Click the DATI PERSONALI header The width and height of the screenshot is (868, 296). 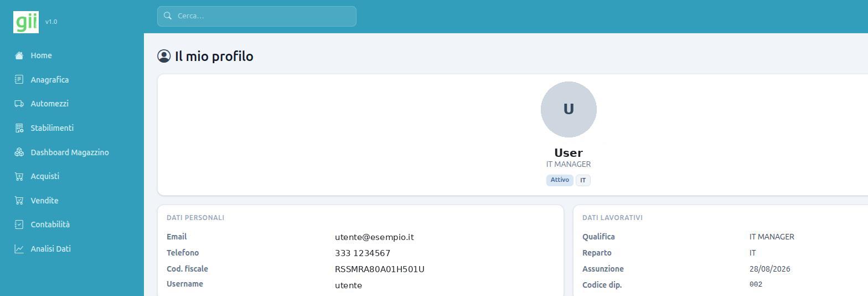[195, 218]
